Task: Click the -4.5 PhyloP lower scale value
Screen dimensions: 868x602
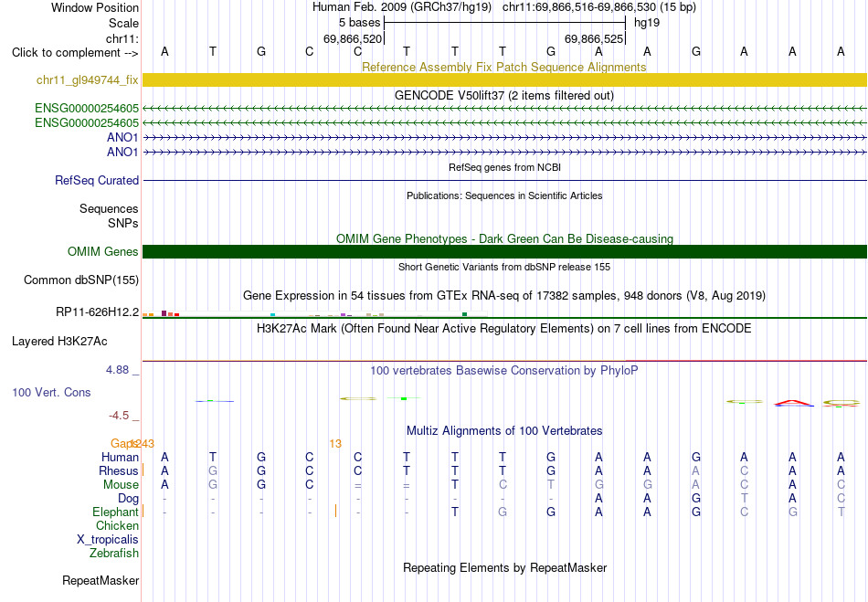Action: click(x=119, y=415)
